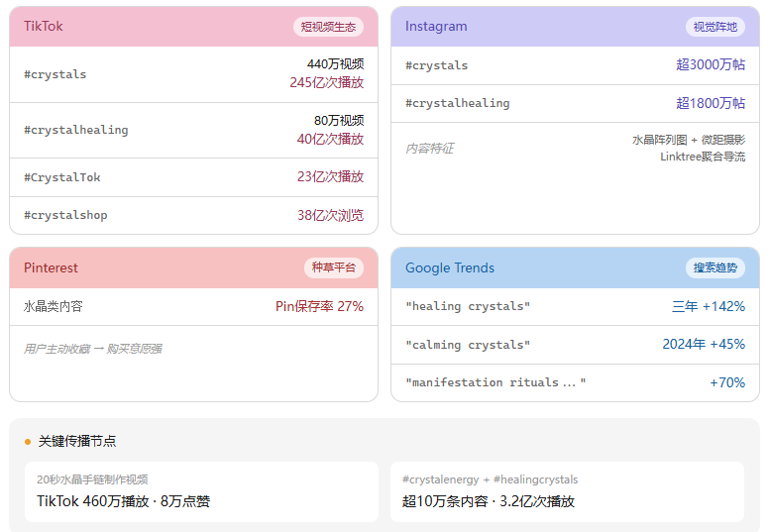
Task: Click the #crystalenergy + #healingcrystals caption
Action: pos(491,479)
